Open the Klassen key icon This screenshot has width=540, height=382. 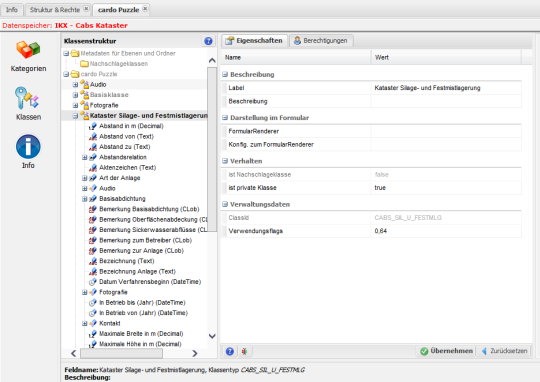(x=27, y=98)
